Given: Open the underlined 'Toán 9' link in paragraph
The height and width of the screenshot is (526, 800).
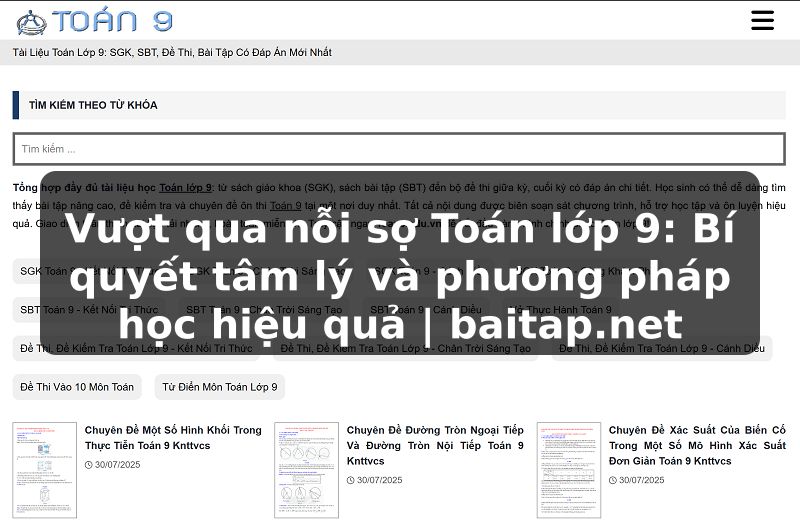Looking at the screenshot, I should [285, 206].
